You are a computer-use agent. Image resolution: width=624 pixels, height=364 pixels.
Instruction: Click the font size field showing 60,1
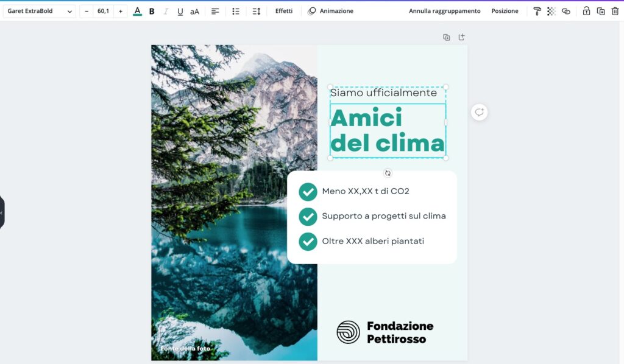pos(104,11)
